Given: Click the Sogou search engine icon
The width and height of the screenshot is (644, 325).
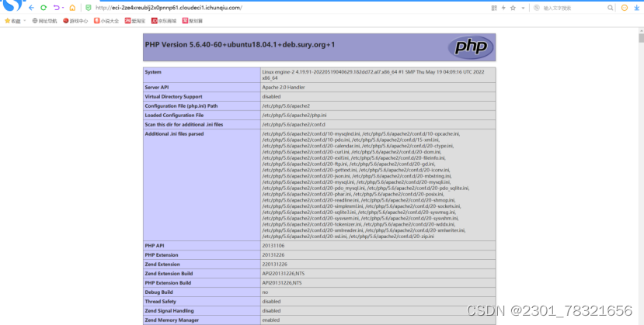Looking at the screenshot, I should 536,8.
